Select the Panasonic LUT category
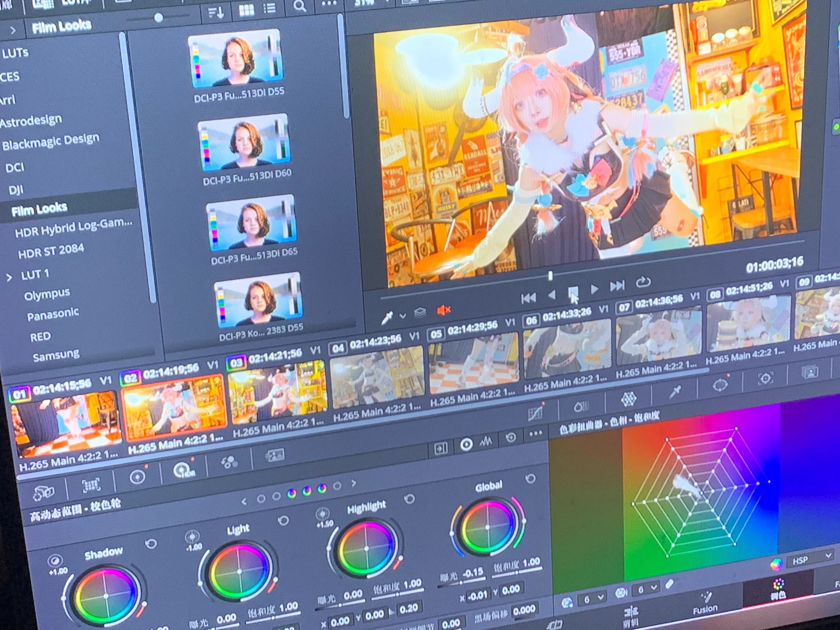840x630 pixels. coord(52,315)
